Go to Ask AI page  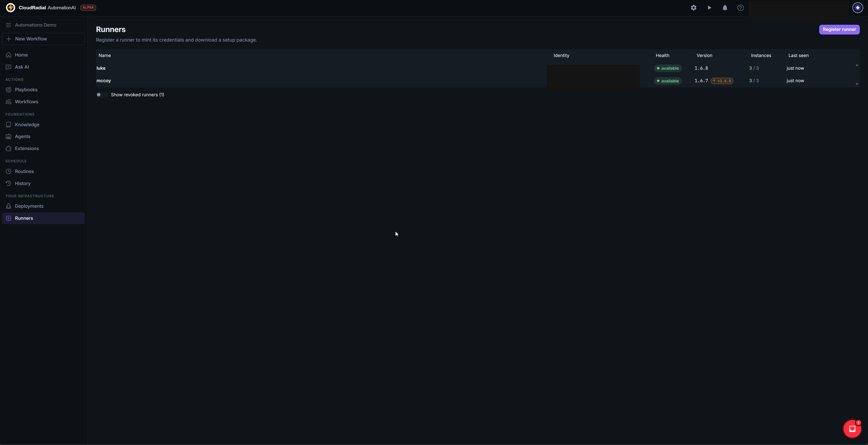coord(44,67)
